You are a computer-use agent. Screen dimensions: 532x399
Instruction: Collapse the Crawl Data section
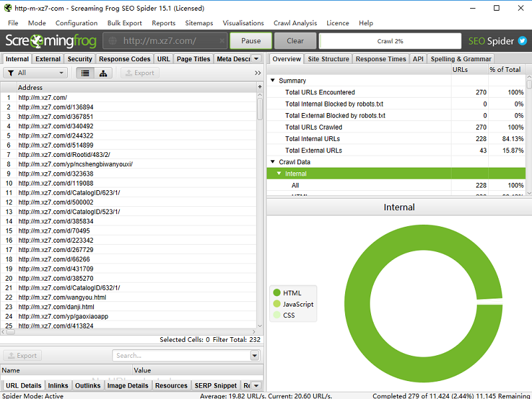[x=273, y=162]
